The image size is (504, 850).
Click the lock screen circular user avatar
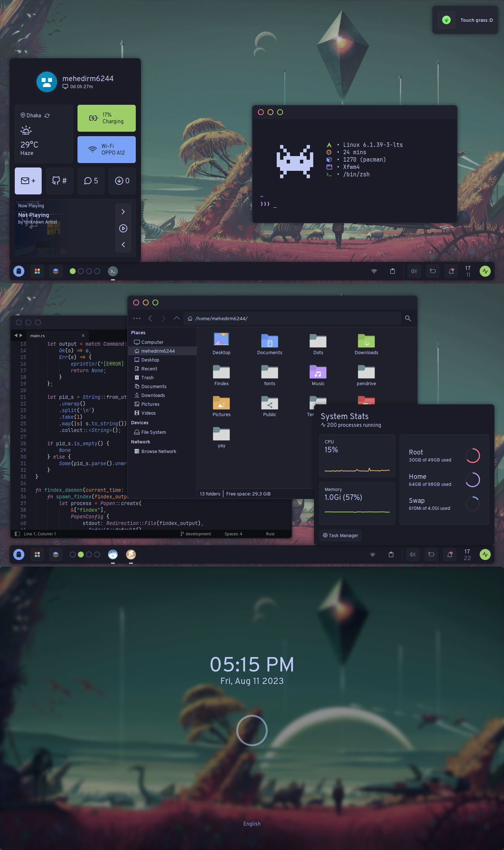tap(252, 730)
